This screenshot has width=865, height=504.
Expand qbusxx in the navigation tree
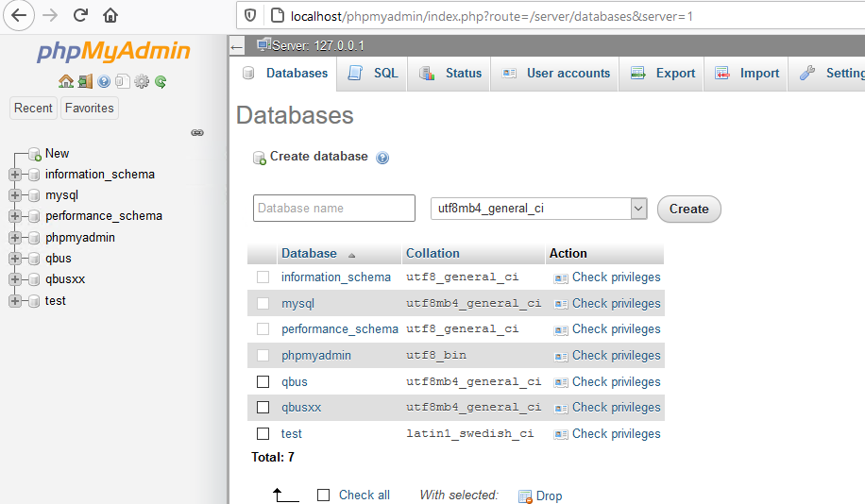point(14,279)
